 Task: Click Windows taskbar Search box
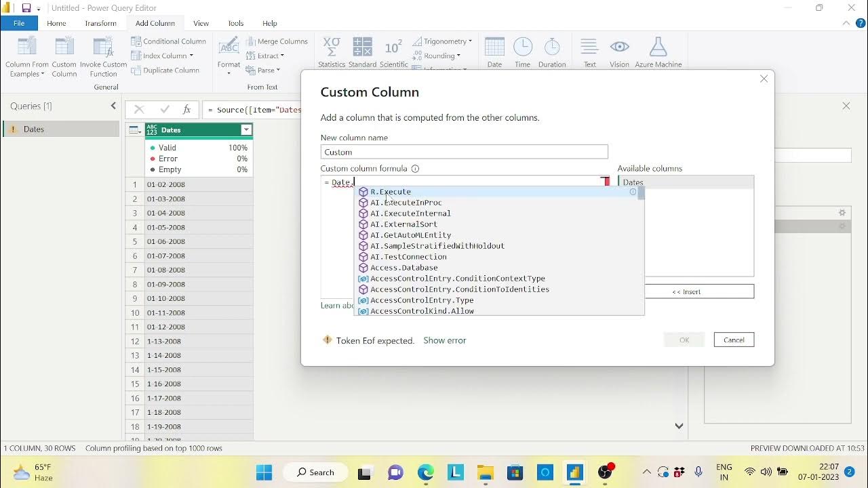pyautogui.click(x=315, y=472)
